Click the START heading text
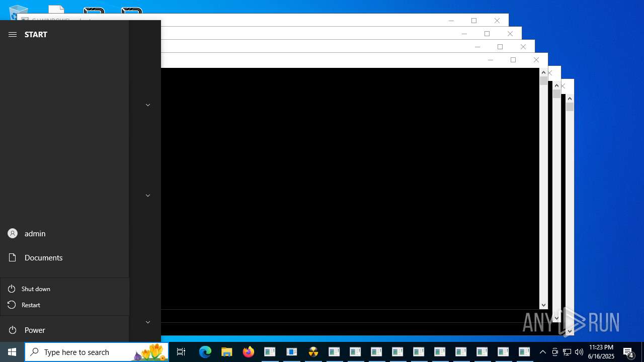Viewport: 644px width, 362px height. click(36, 34)
